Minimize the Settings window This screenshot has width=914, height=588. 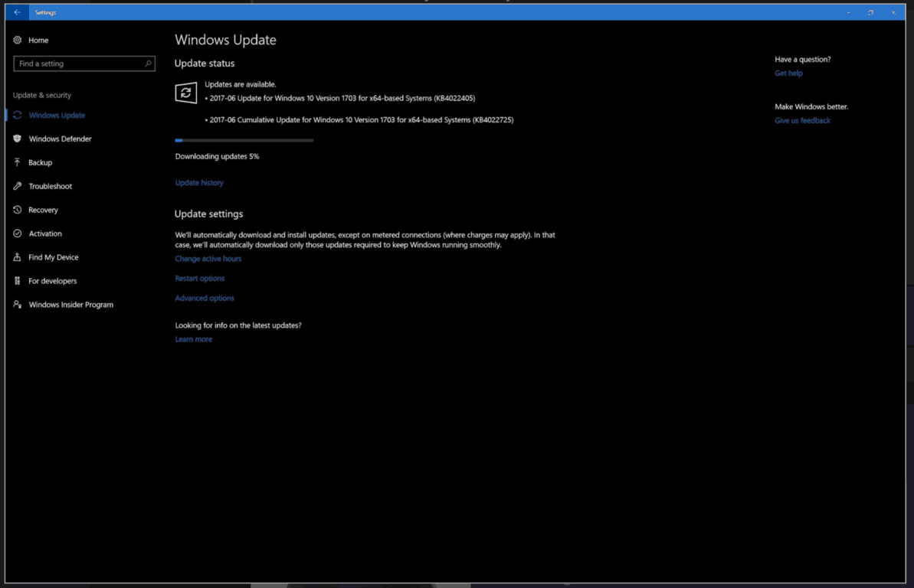click(848, 12)
